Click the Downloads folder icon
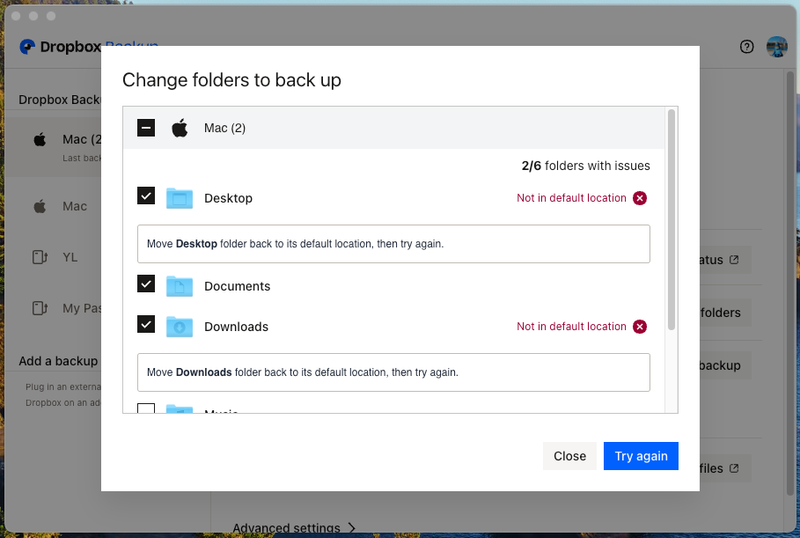800x538 pixels. click(x=180, y=326)
